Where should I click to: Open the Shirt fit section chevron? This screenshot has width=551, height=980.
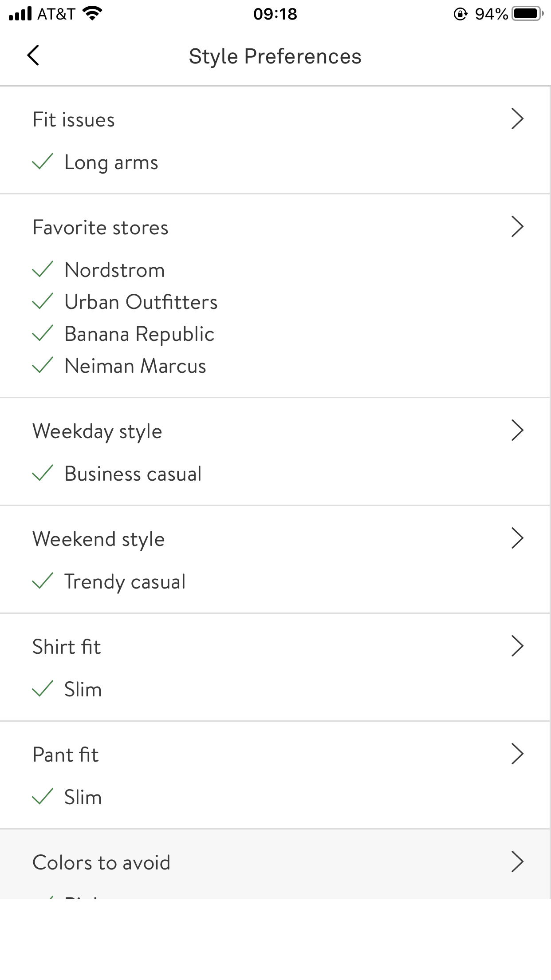pos(517,646)
